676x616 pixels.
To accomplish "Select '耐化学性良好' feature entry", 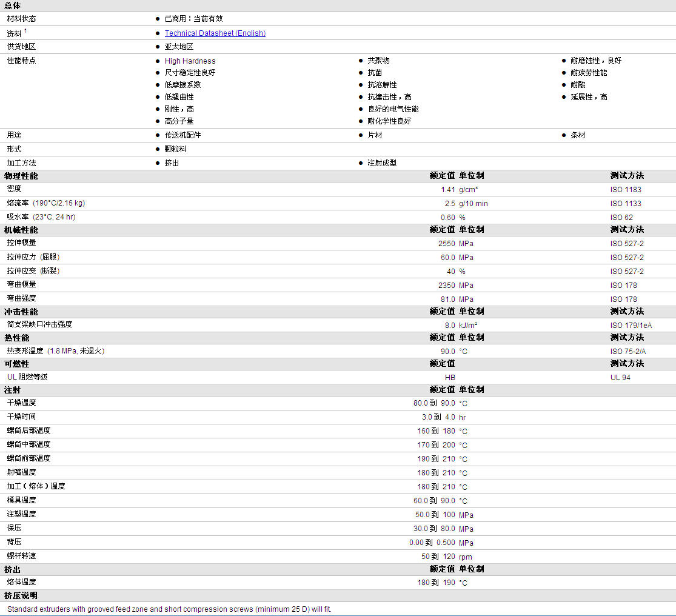I will (x=389, y=121).
